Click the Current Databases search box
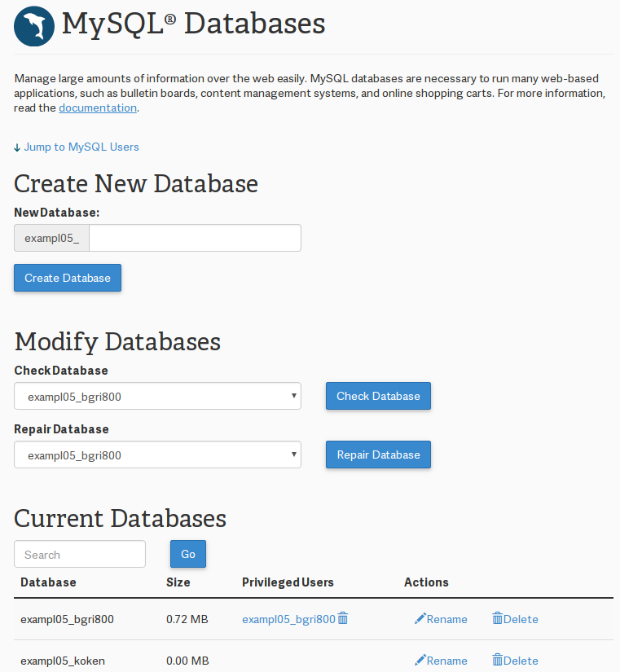The width and height of the screenshot is (620, 672). [80, 555]
